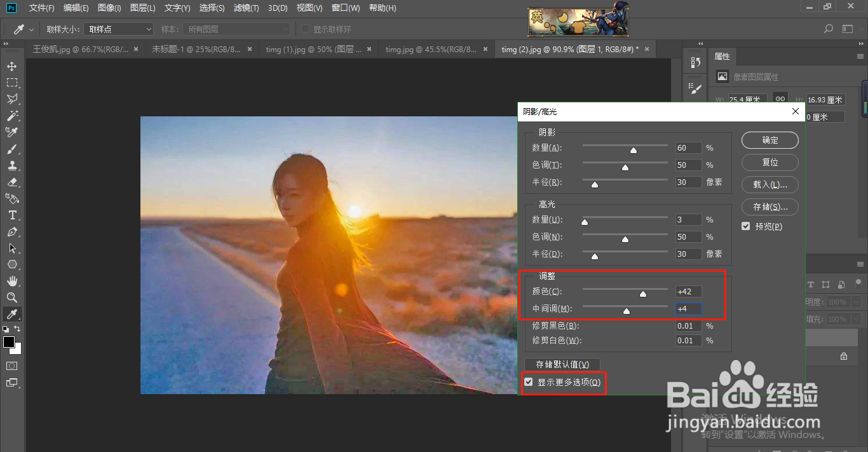Click the 确定 button

click(x=770, y=140)
